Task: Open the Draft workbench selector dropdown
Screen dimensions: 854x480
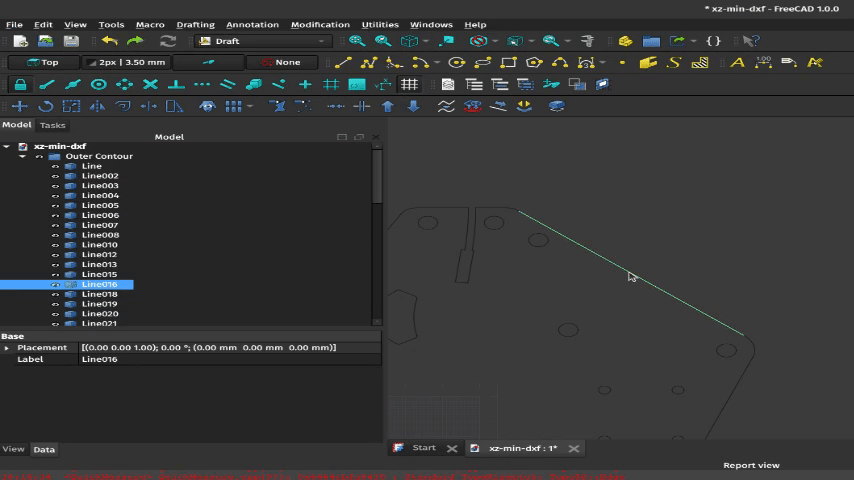Action: [x=263, y=41]
